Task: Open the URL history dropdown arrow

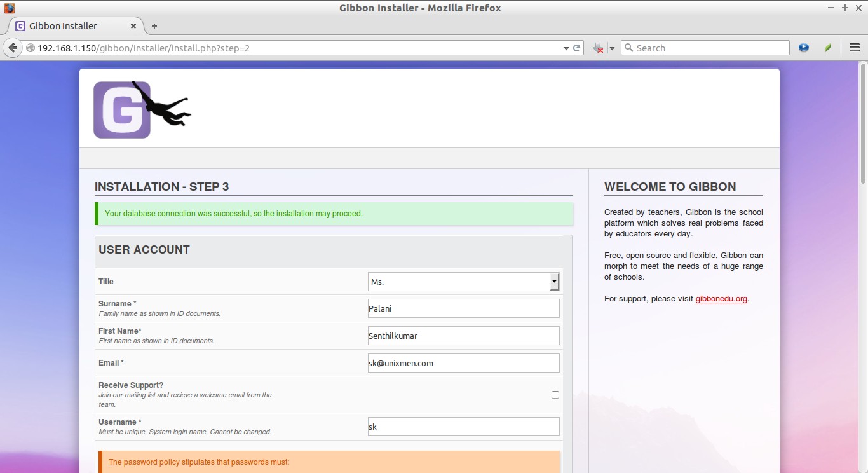Action: tap(566, 48)
